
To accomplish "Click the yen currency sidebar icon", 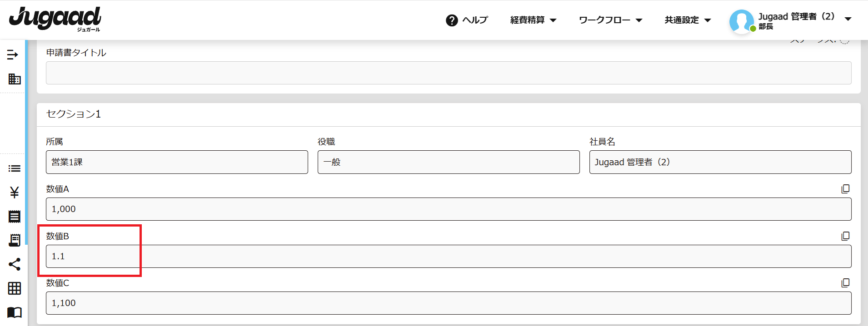I will [x=15, y=193].
